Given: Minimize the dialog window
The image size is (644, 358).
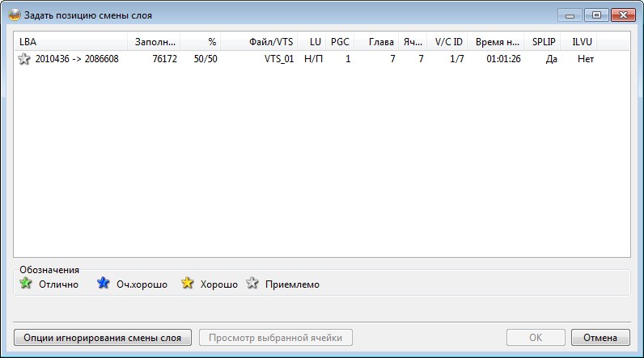Looking at the screenshot, I should coord(570,15).
